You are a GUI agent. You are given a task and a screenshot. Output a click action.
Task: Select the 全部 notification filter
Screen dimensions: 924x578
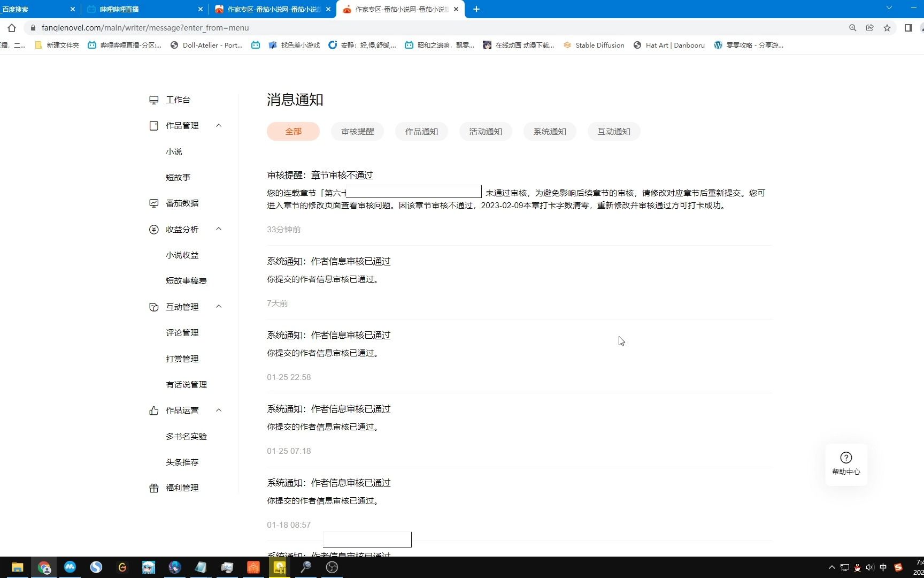click(293, 132)
